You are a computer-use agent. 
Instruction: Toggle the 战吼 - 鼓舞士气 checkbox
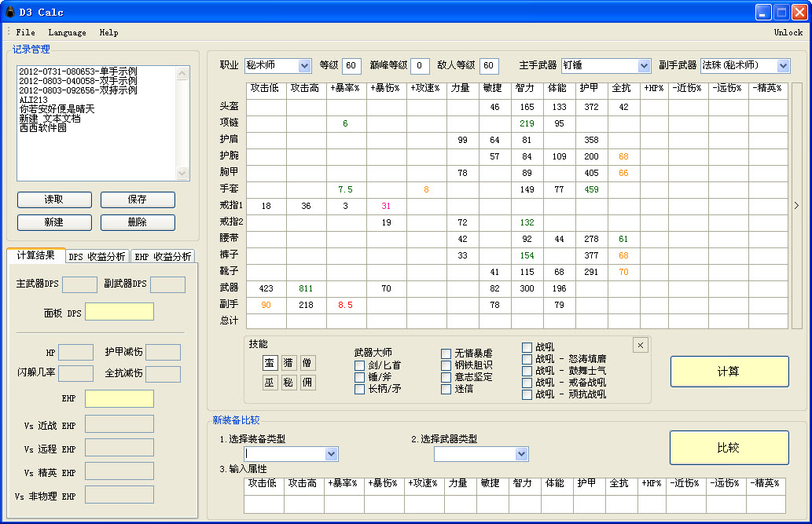pyautogui.click(x=527, y=371)
